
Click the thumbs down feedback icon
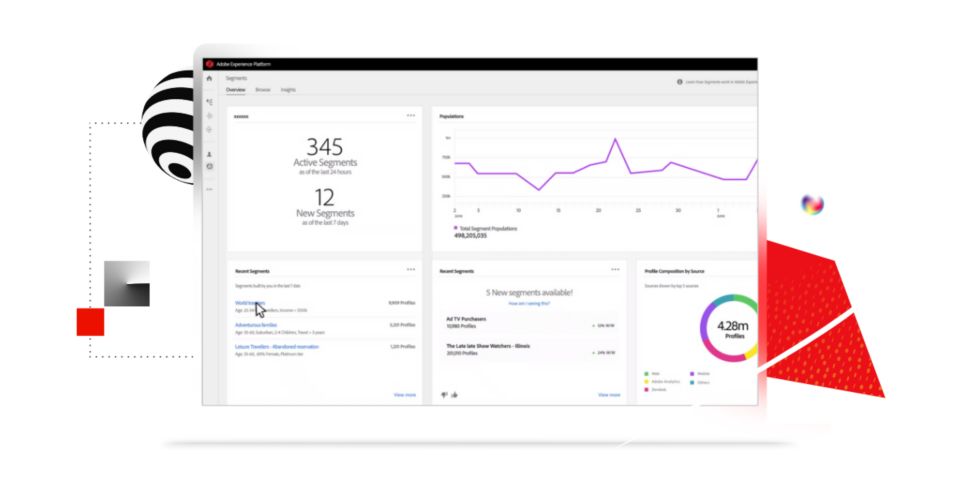pos(444,395)
